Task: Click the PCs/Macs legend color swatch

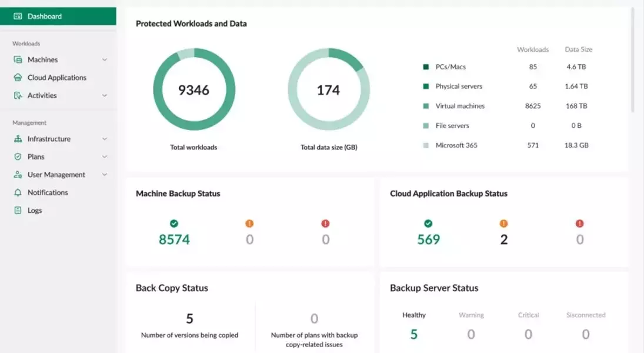Action: (426, 67)
